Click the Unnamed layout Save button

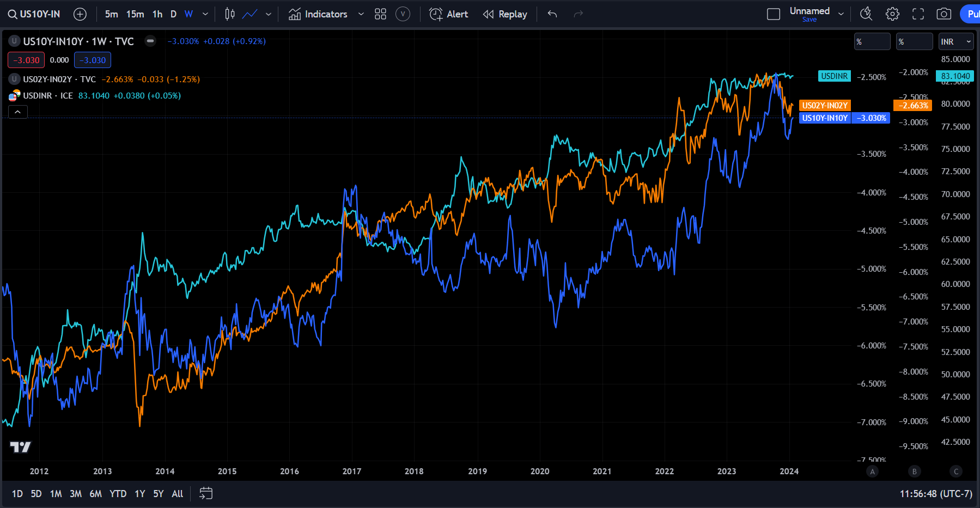pyautogui.click(x=809, y=20)
